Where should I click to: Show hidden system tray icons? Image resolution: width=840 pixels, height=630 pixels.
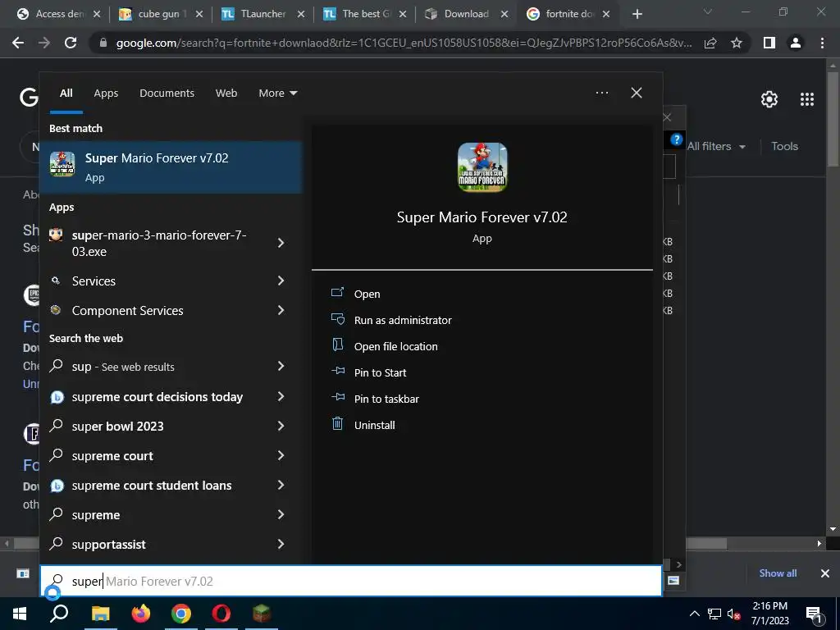(694, 614)
